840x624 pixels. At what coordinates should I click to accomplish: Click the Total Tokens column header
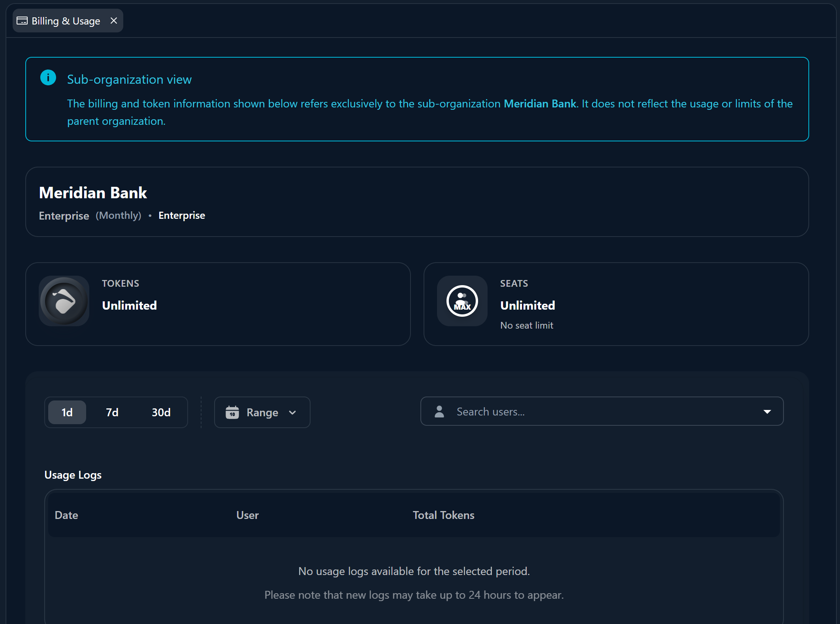click(x=443, y=515)
